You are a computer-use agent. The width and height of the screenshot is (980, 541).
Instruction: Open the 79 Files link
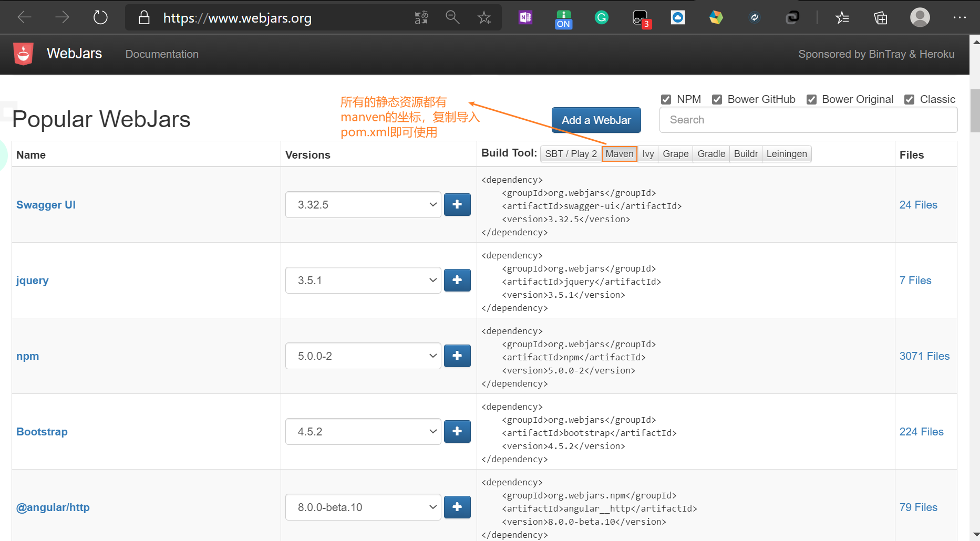coord(919,507)
